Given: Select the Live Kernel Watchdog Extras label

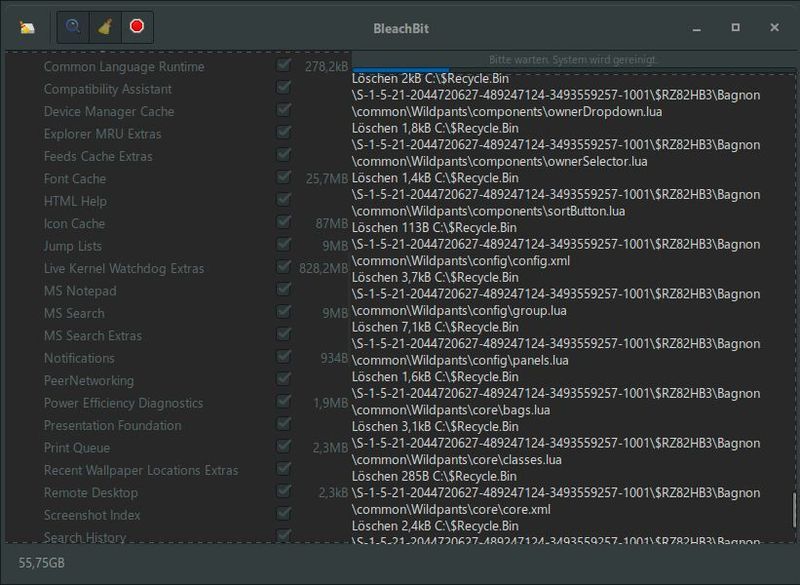Looking at the screenshot, I should pos(124,269).
